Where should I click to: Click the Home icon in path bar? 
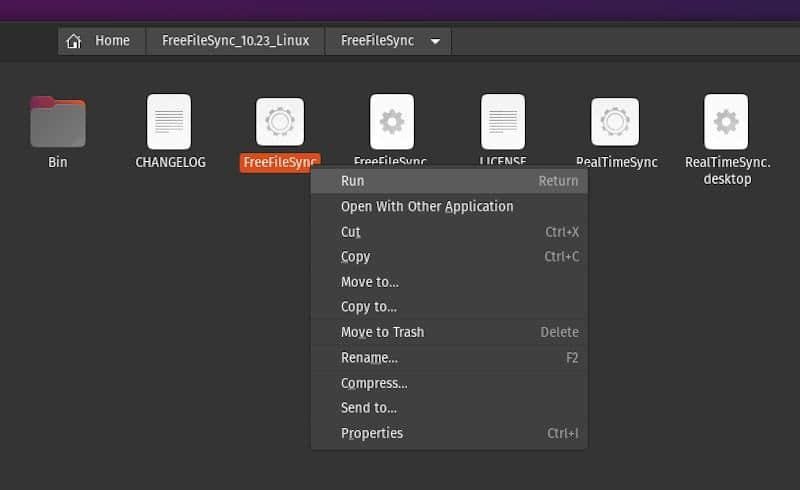pos(73,41)
